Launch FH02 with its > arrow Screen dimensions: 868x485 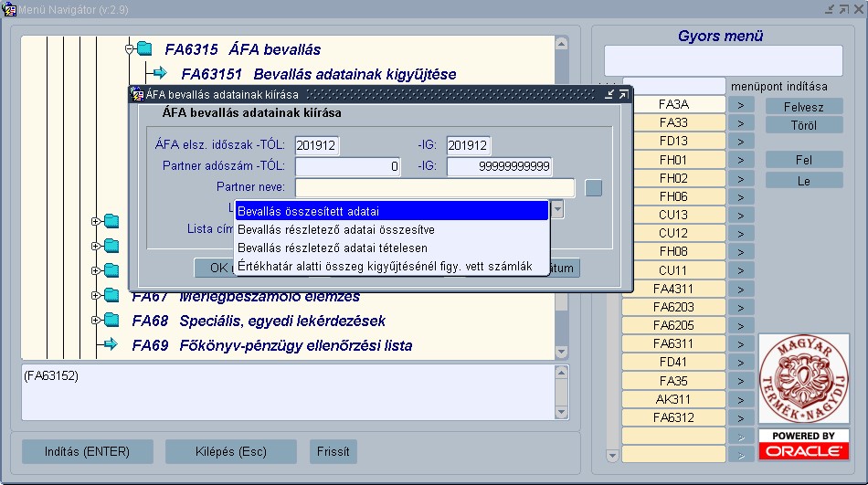pyautogui.click(x=741, y=179)
